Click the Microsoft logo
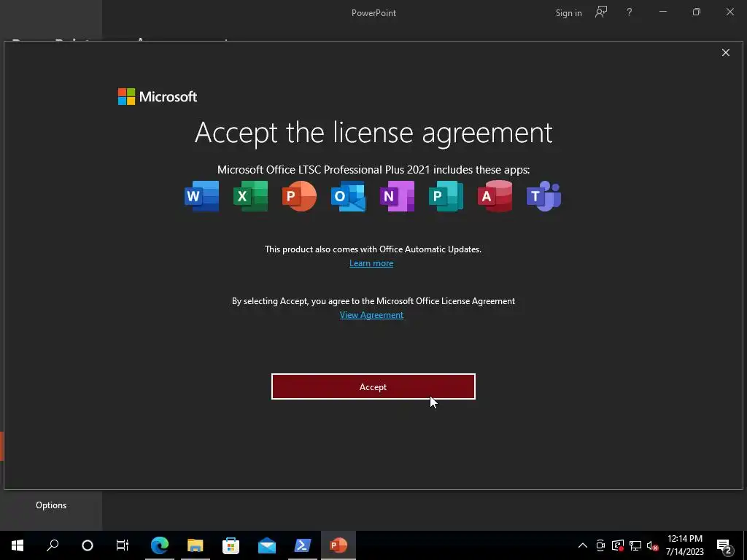747x560 pixels. (158, 97)
